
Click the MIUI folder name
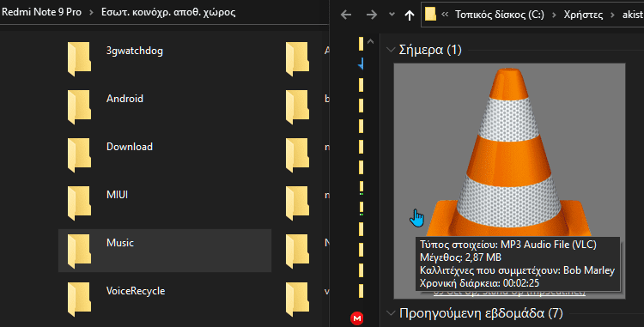[117, 195]
